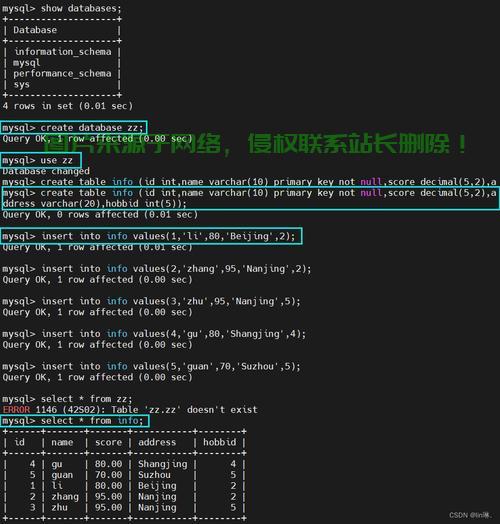Click "Nanjing" address in zhang's row

click(157, 497)
